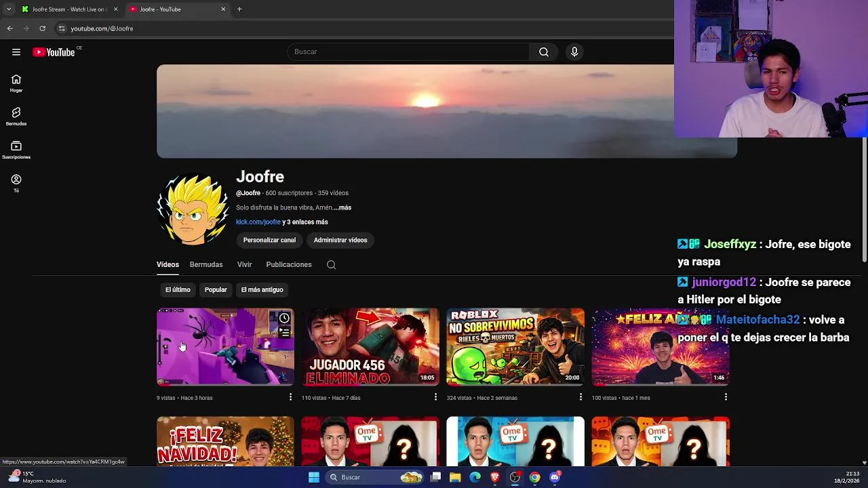Add spider video to queue
Screen dimensions: 868x488
point(284,332)
